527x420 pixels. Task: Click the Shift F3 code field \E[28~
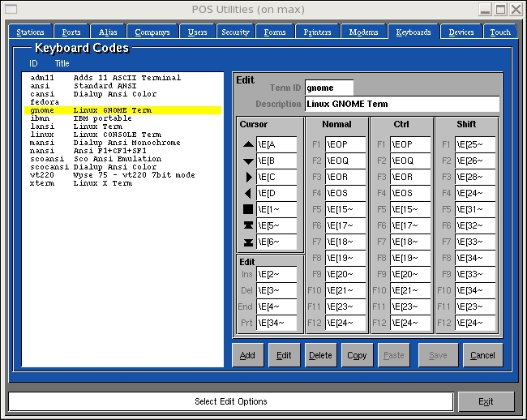coord(475,177)
